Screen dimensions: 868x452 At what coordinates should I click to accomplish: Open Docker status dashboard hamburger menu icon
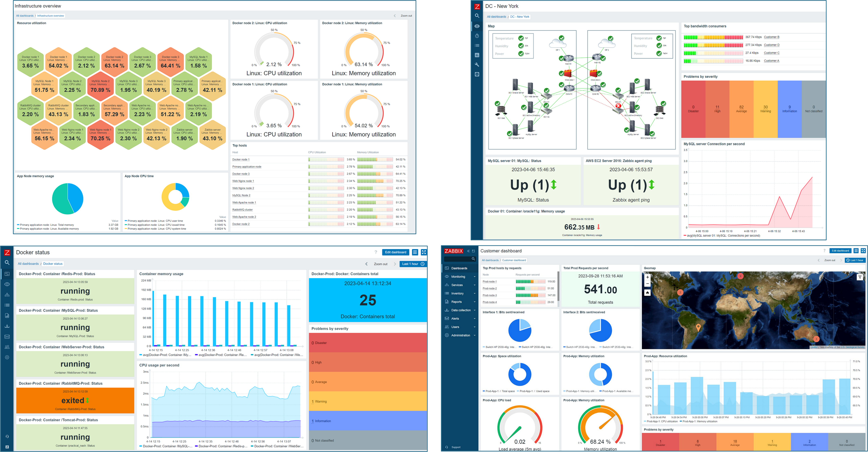tap(415, 252)
